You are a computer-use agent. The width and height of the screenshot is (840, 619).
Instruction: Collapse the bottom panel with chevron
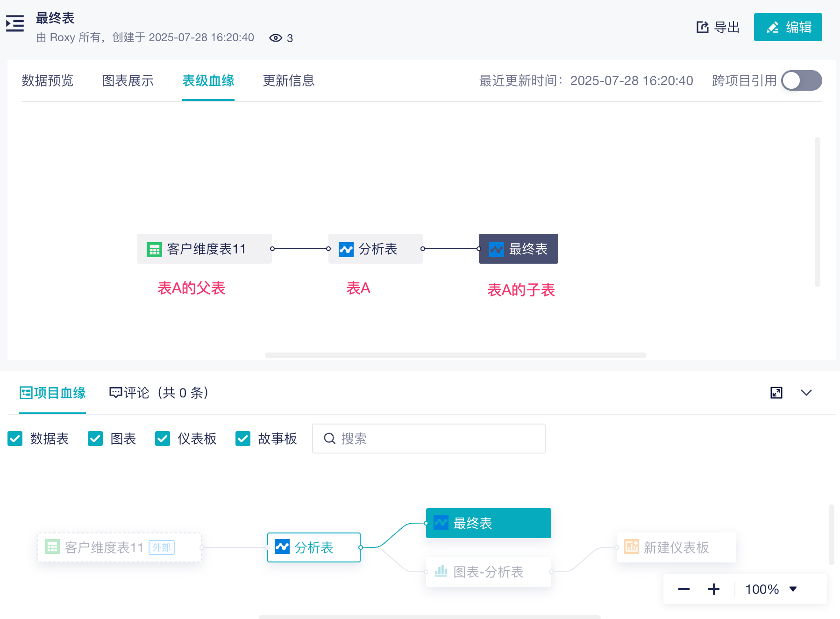[x=806, y=393]
